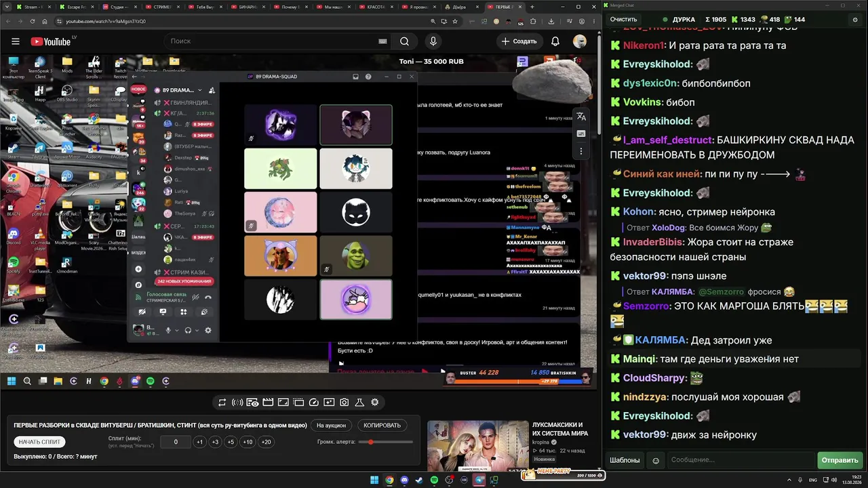Viewport: 868px width, 488px height.
Task: Click the Создать create button
Action: coord(519,41)
